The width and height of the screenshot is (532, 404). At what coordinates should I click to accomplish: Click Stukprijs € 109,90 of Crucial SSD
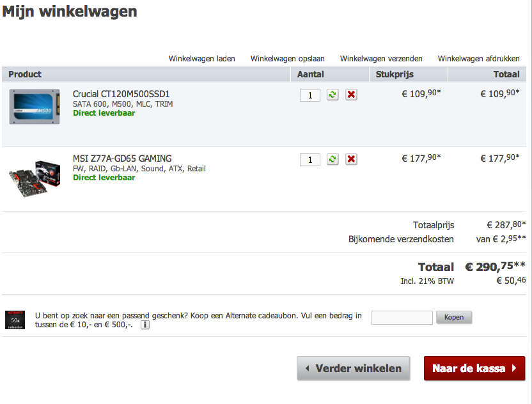pyautogui.click(x=421, y=93)
